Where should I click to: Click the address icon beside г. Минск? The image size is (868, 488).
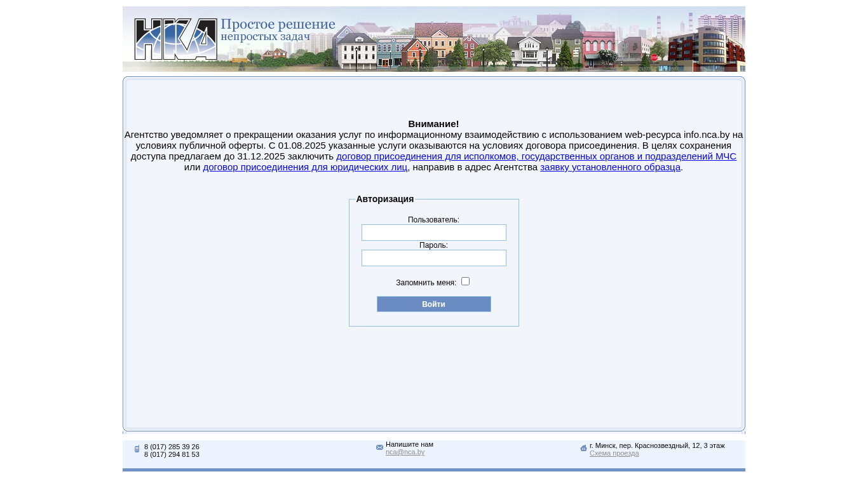(583, 448)
